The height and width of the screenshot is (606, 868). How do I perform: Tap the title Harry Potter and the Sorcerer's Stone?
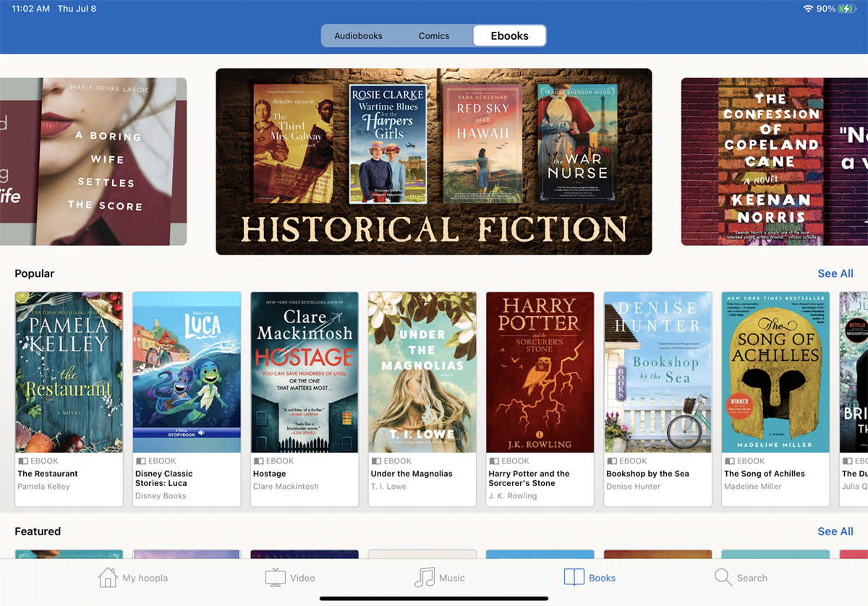point(529,478)
